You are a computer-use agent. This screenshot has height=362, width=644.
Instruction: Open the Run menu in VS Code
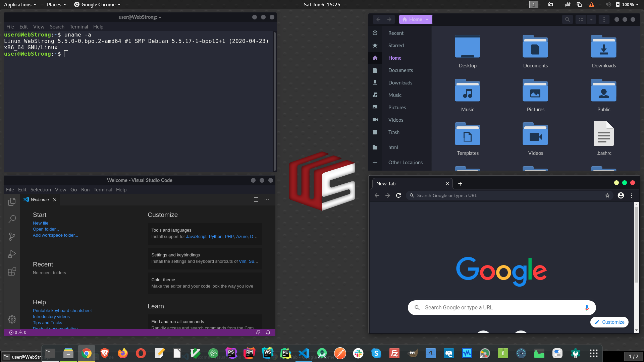tap(85, 190)
